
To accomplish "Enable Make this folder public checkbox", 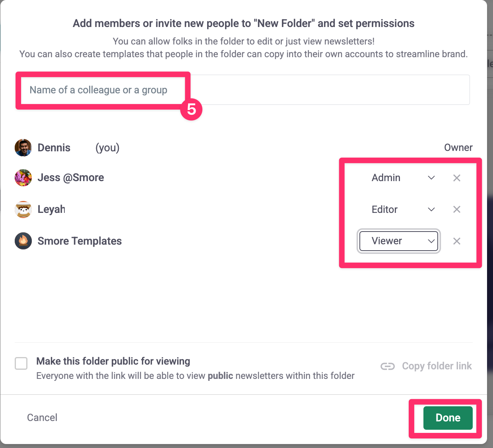I will 21,363.
